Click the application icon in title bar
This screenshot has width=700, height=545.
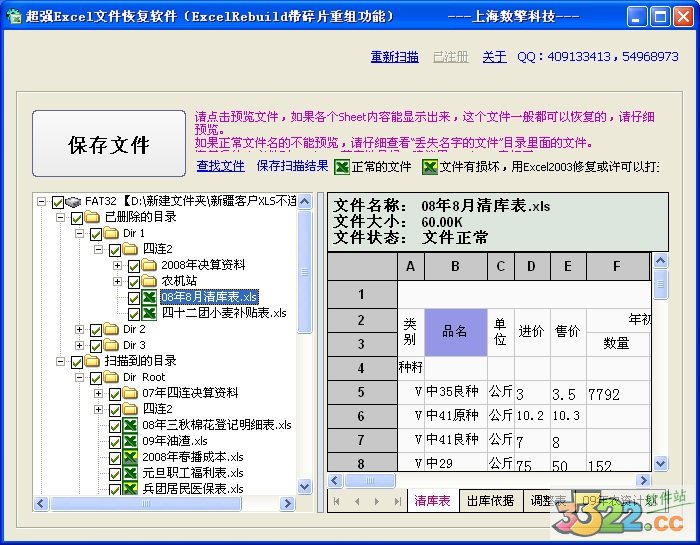13,17
